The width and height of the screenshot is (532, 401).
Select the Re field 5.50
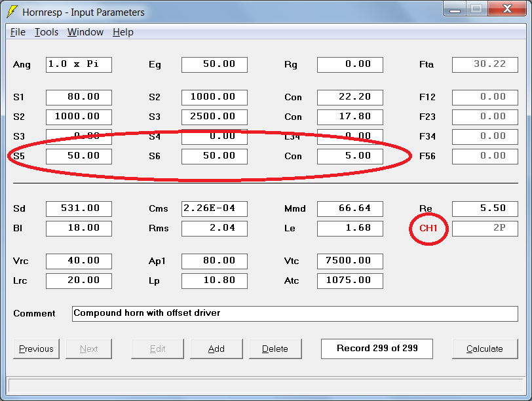[x=485, y=208]
